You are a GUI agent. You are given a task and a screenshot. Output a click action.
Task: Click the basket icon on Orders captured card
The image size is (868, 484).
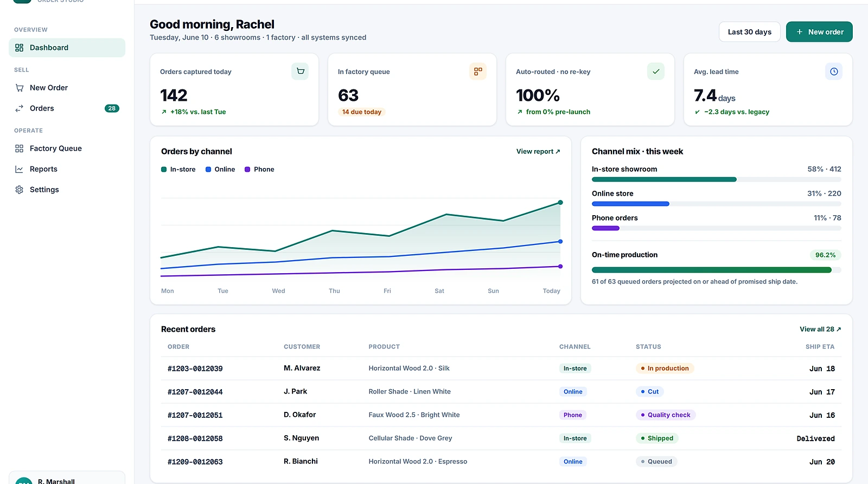point(300,72)
